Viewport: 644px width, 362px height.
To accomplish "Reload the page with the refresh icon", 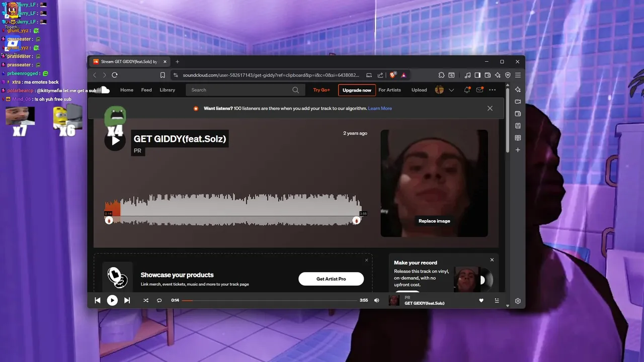I will 115,75.
